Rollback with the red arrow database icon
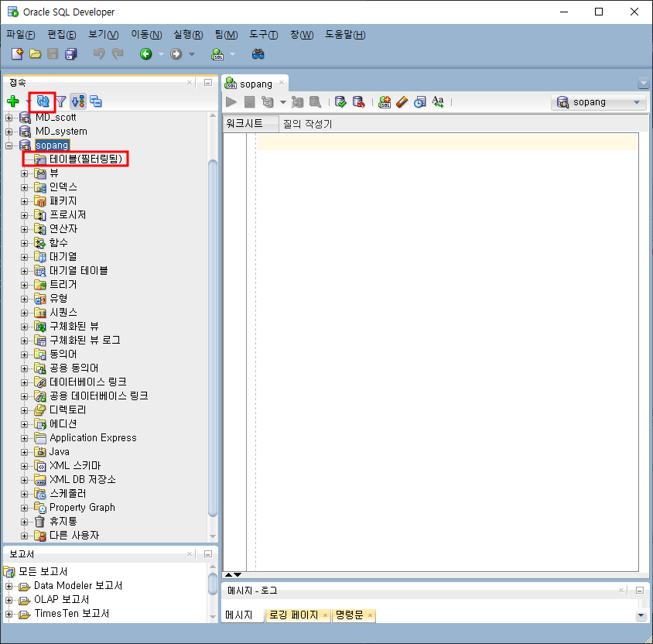The width and height of the screenshot is (653, 644). pos(358,102)
